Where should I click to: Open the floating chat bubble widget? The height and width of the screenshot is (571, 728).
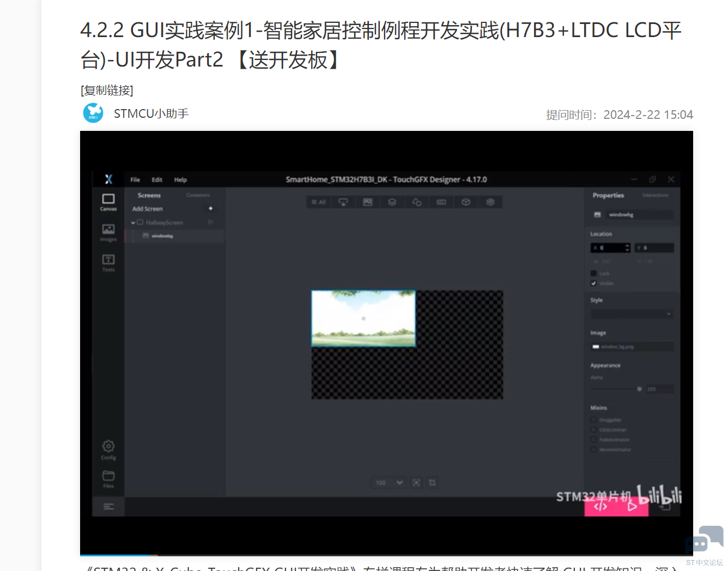coord(704,539)
